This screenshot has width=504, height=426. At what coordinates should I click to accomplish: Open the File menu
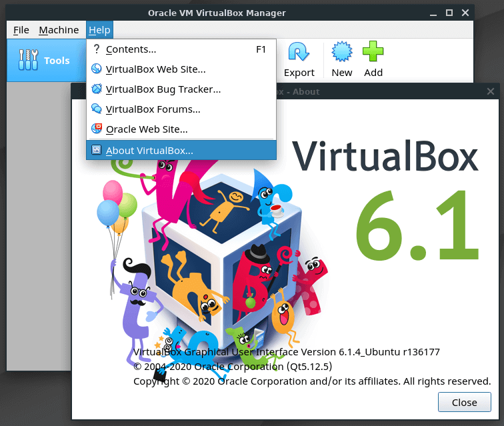[x=21, y=30]
